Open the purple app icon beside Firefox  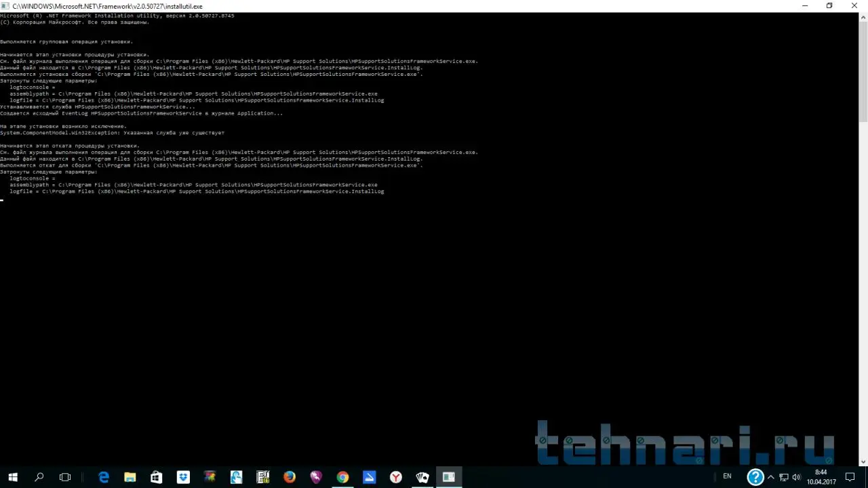[x=316, y=477]
